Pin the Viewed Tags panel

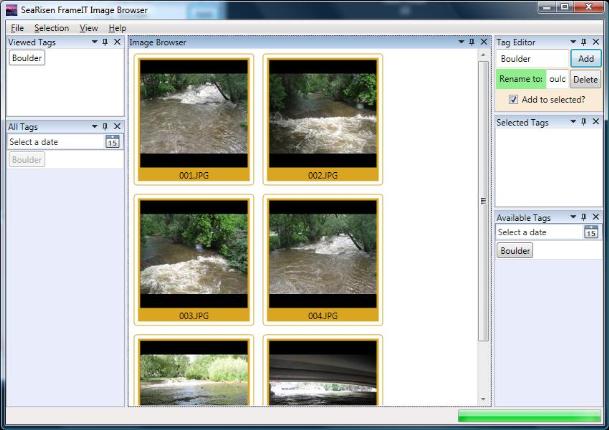(x=105, y=42)
